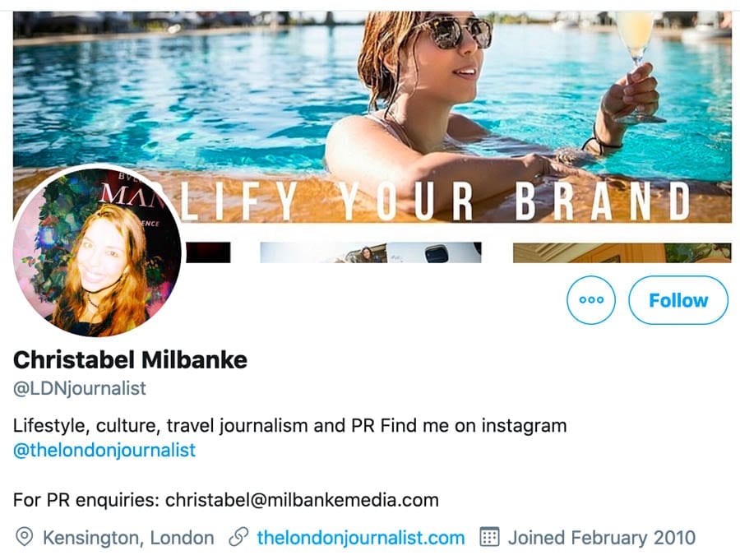Click the @LDNjournalist handle
This screenshot has width=740, height=560.
pyautogui.click(x=80, y=388)
